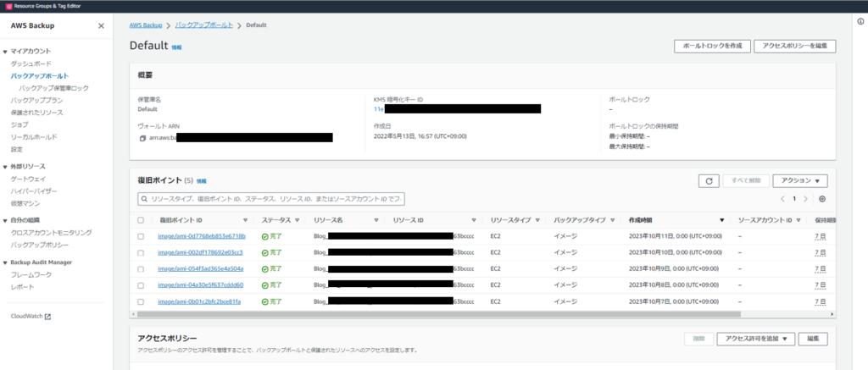Open the アクセス許可を追加 dropdown
868x370 pixels.
tap(755, 339)
